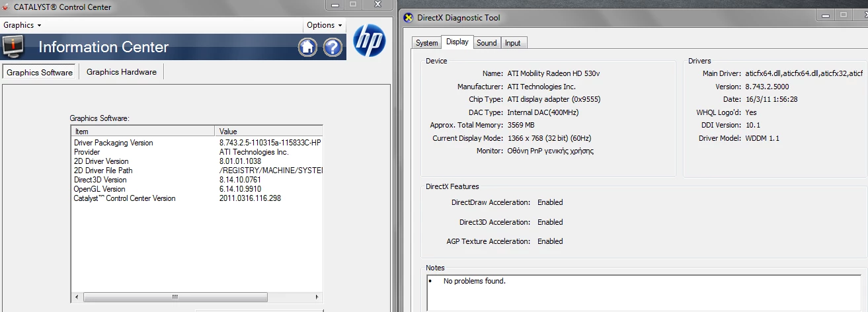Click Manufacturer value ATI Technologies Inc. in DirectX
This screenshot has width=868, height=312.
pos(541,87)
